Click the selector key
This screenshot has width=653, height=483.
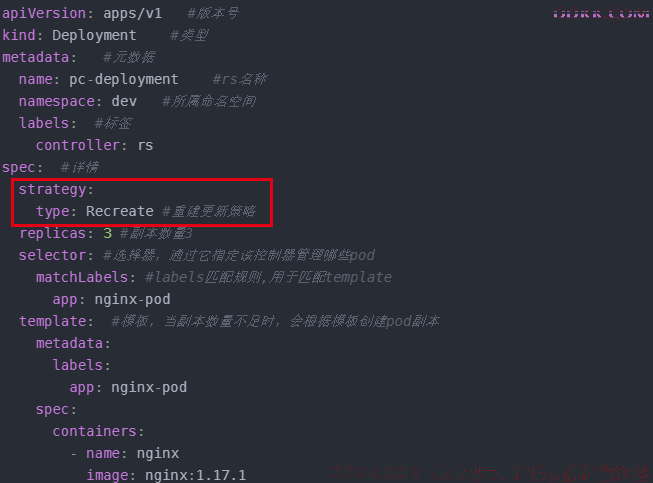pos(52,255)
